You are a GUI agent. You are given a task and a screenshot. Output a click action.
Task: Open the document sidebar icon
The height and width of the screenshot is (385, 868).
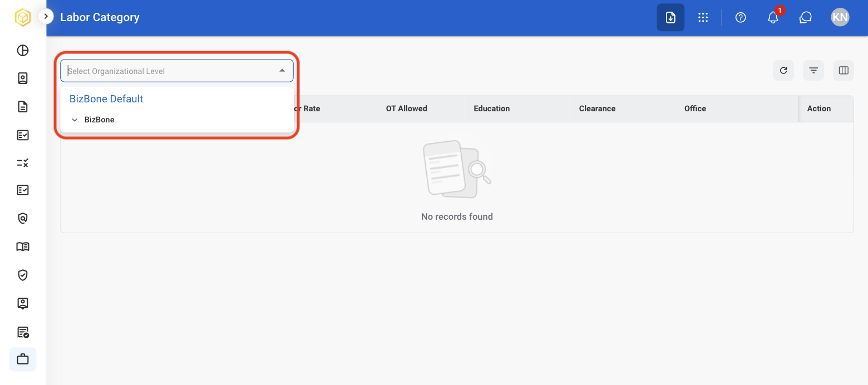(23, 107)
